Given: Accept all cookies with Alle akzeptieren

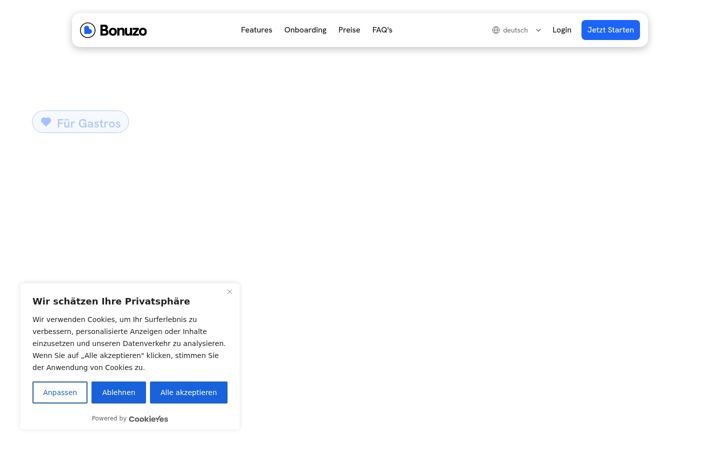Looking at the screenshot, I should [189, 393].
